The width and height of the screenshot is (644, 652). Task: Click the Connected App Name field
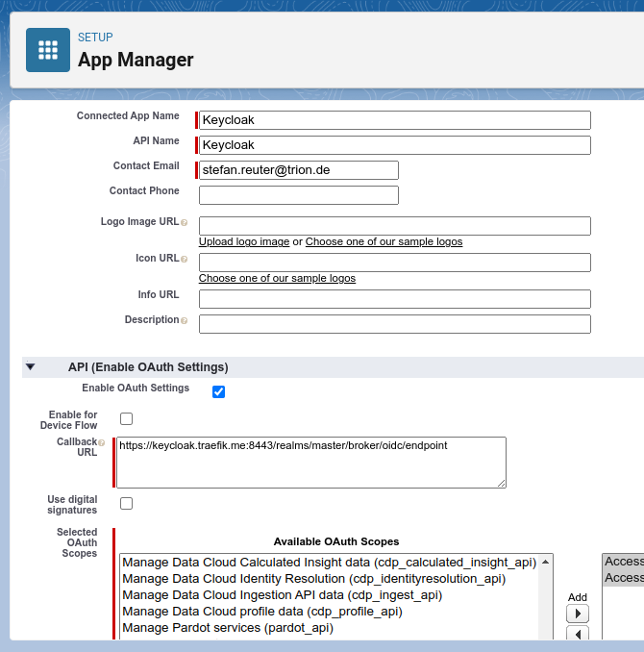[x=395, y=120]
